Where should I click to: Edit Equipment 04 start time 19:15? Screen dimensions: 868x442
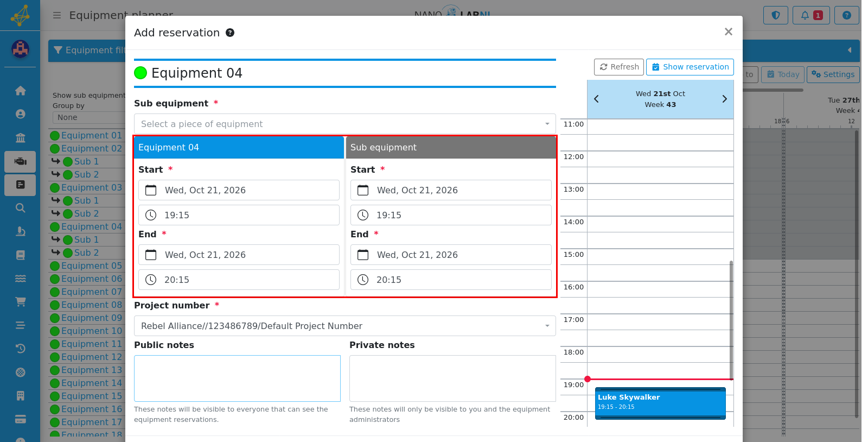coord(239,215)
